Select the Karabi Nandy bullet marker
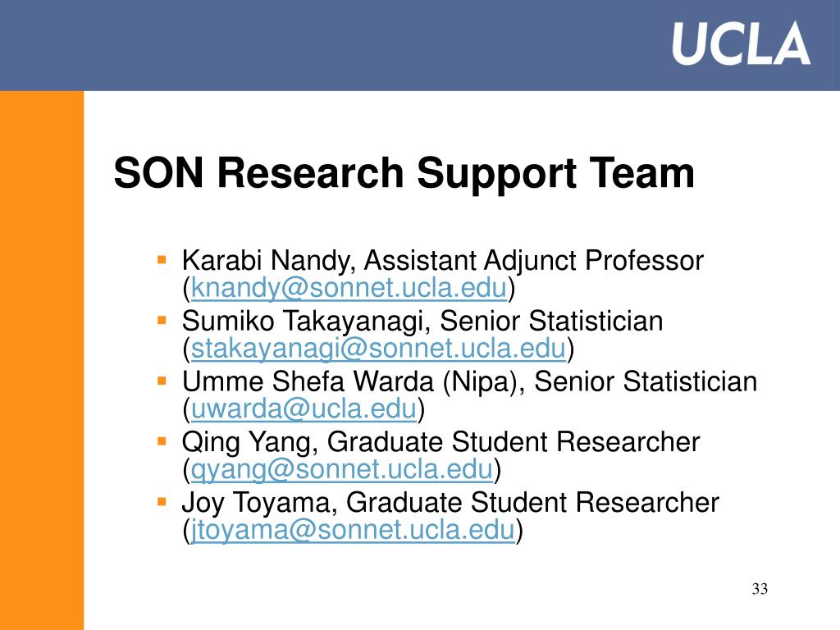This screenshot has height=630, width=840. (162, 261)
